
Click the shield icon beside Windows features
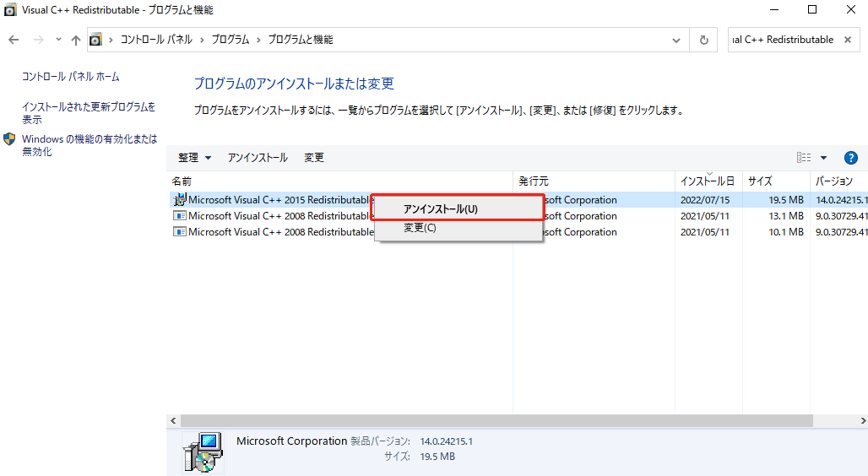(9, 139)
